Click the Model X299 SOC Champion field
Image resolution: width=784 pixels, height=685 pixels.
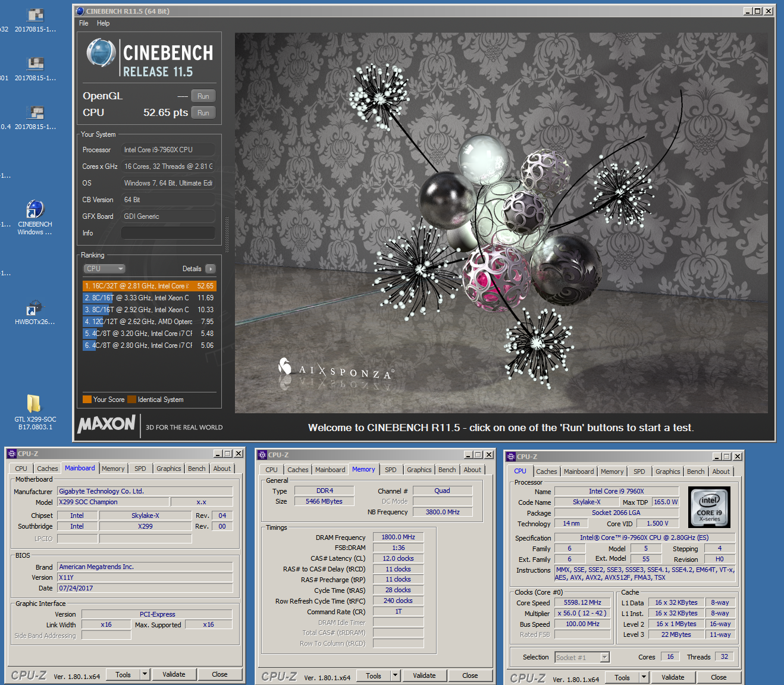pos(114,502)
